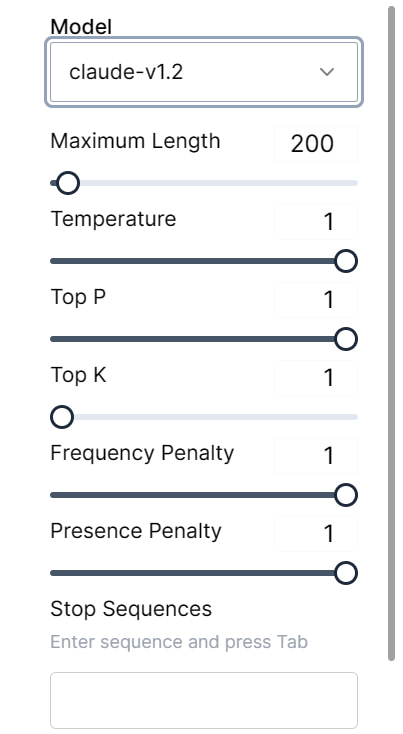Click the Presence Penalty slider handle

tap(346, 573)
